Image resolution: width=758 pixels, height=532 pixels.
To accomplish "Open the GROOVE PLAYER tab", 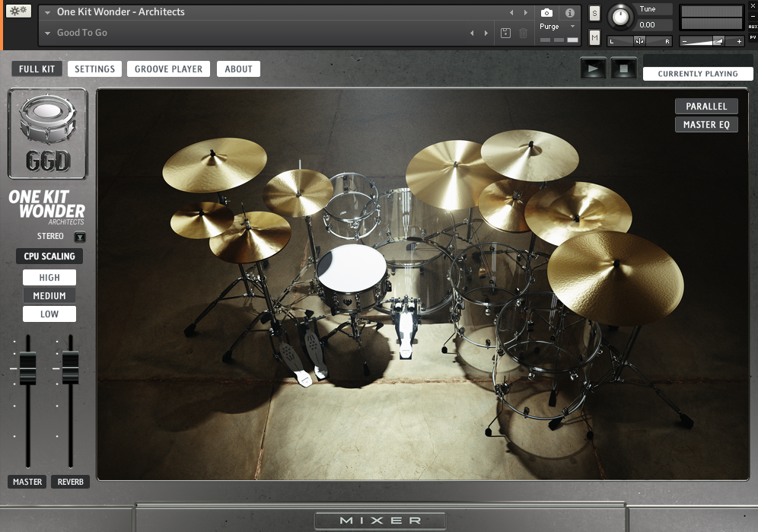I will pyautogui.click(x=168, y=69).
